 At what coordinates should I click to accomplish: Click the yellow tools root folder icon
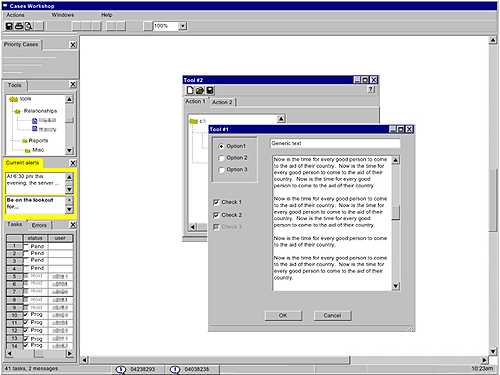(14, 99)
